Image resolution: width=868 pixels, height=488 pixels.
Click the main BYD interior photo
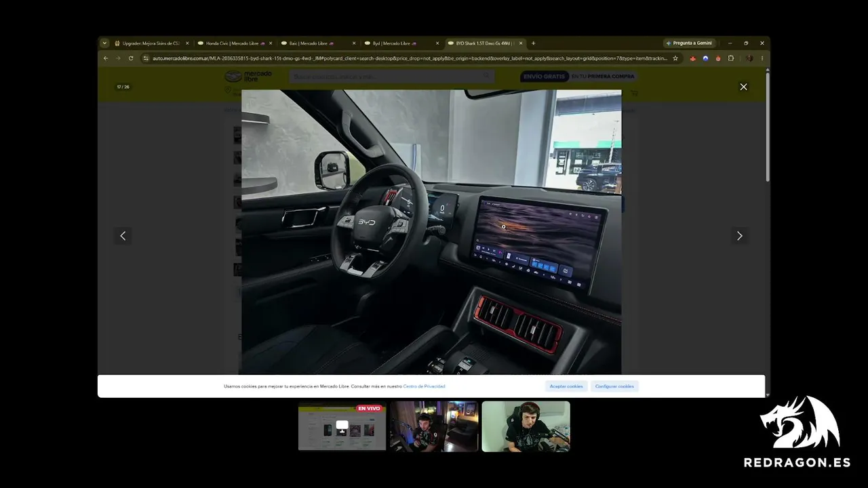pyautogui.click(x=431, y=232)
